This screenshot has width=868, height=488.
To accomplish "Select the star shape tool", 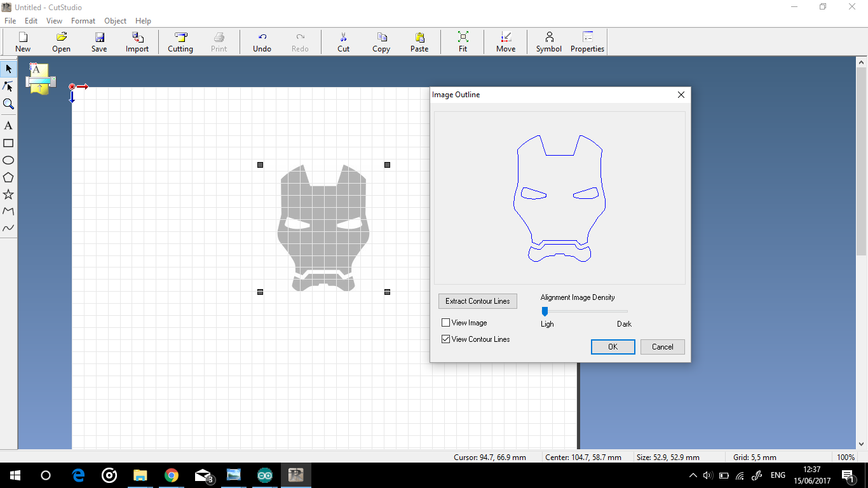I will (x=8, y=194).
